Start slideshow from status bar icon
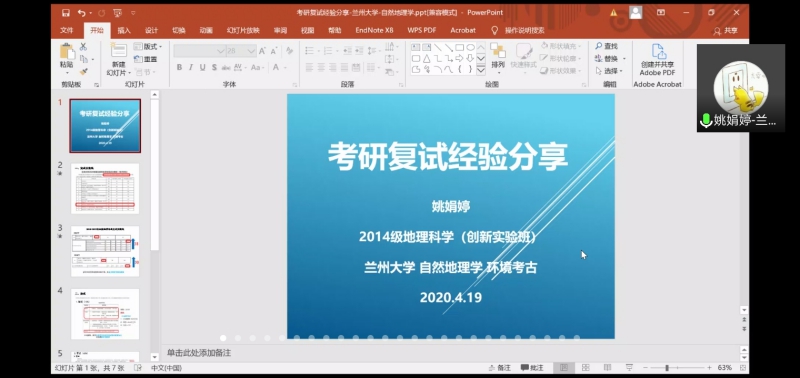Viewport: 800px width, 378px height. (629, 367)
